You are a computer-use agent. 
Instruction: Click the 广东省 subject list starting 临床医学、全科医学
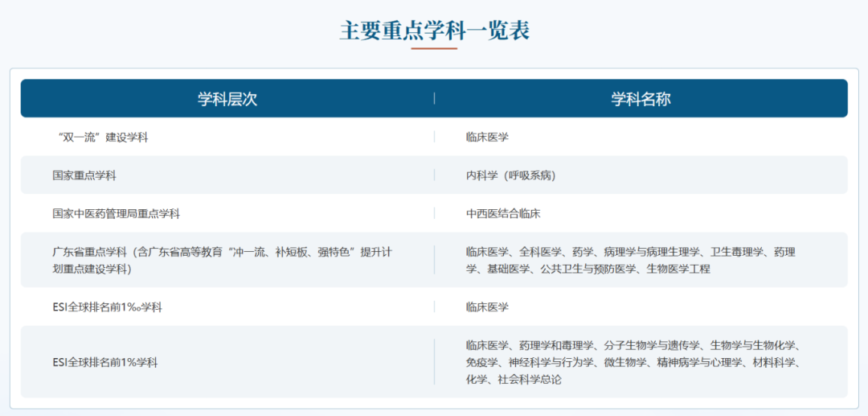pyautogui.click(x=631, y=261)
